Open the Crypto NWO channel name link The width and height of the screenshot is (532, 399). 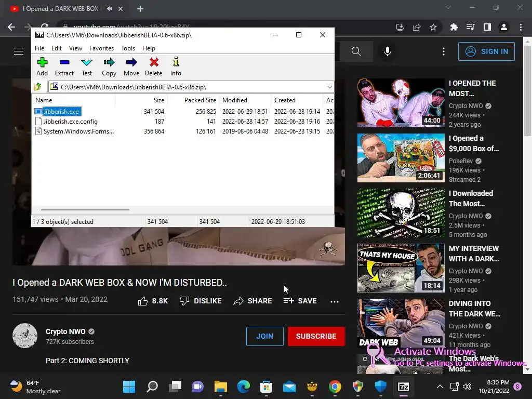pyautogui.click(x=65, y=331)
